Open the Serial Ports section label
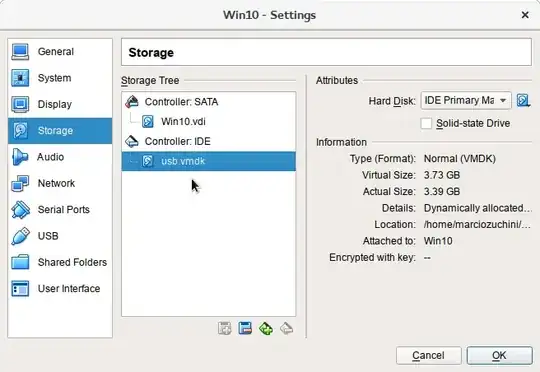This screenshot has width=540, height=372. tap(64, 209)
